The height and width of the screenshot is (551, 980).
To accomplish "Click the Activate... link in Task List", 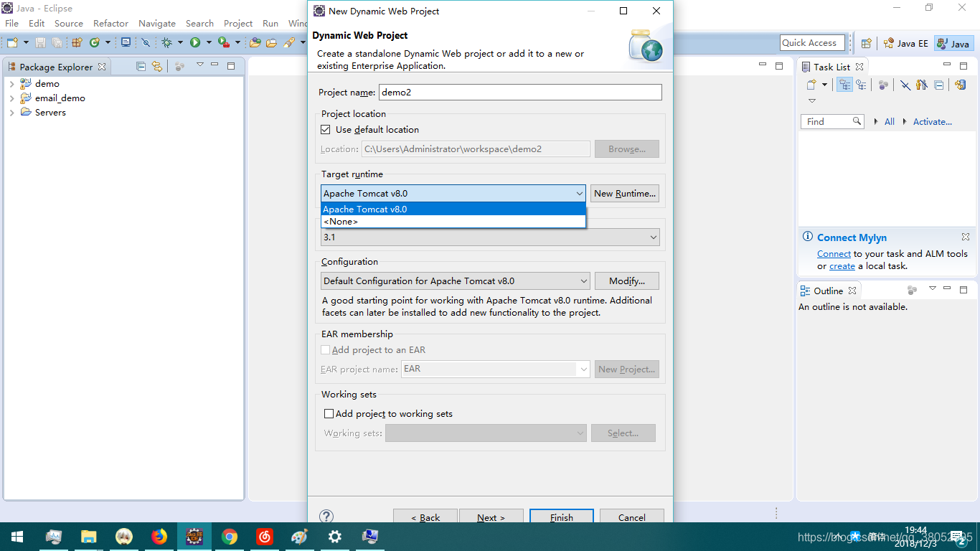I will [x=932, y=121].
